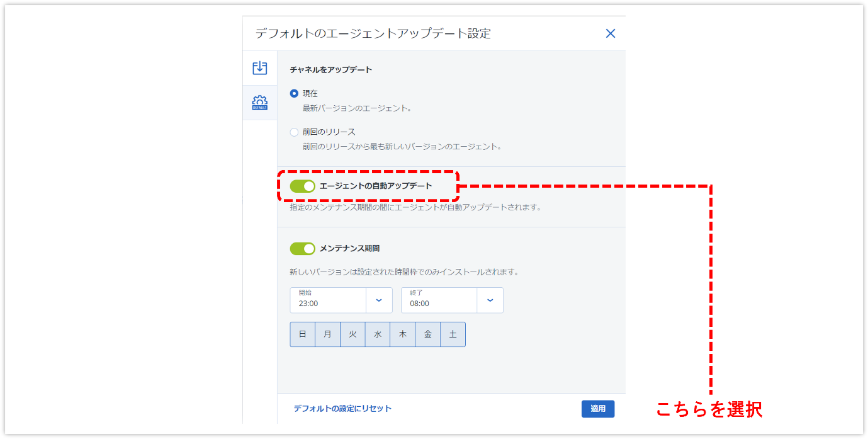Toggle エージェントの自動アップデート switch
Screen dimensions: 868x439
[x=302, y=186]
